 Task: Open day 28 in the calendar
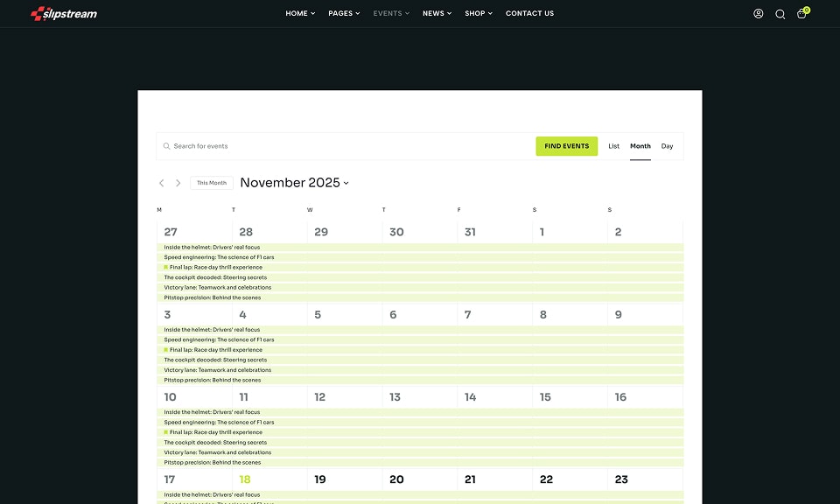(x=246, y=232)
